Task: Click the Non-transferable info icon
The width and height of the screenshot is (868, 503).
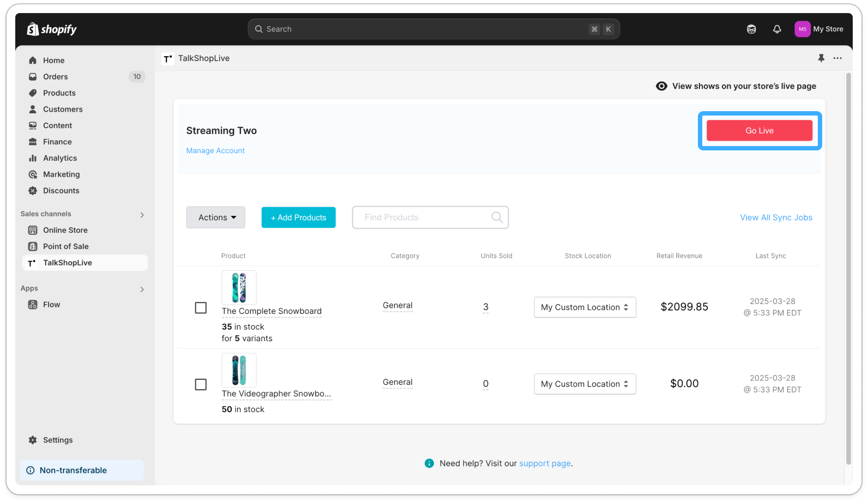Action: point(31,471)
